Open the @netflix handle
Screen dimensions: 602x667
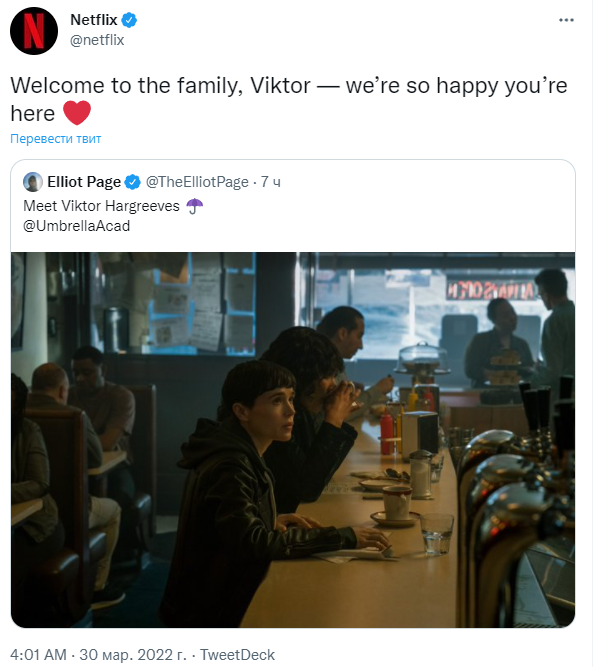(x=97, y=40)
